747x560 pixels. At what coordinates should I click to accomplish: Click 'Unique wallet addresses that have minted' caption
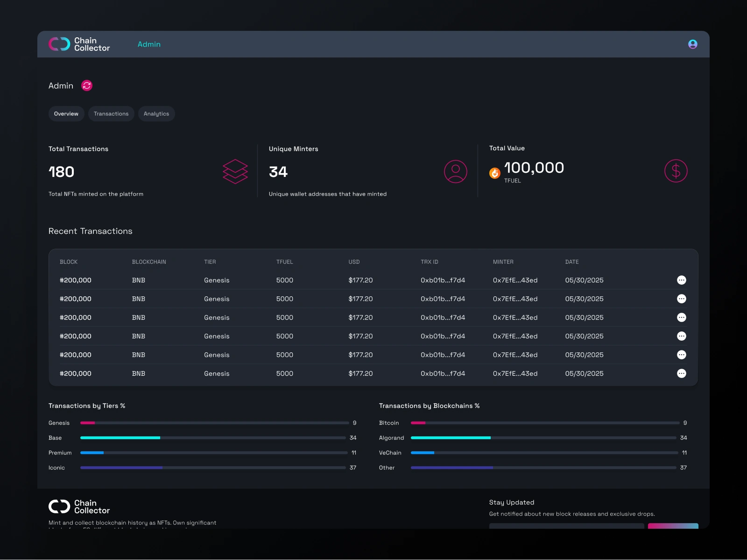pos(328,194)
